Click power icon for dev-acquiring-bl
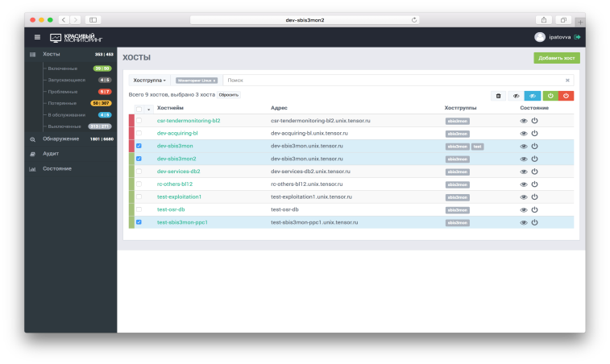610x364 pixels. [x=534, y=133]
